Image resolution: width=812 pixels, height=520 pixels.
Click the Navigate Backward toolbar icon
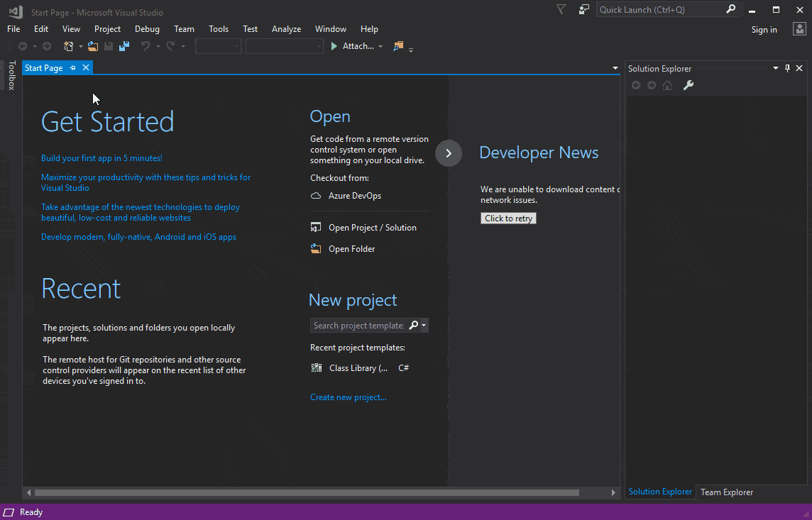[23, 46]
